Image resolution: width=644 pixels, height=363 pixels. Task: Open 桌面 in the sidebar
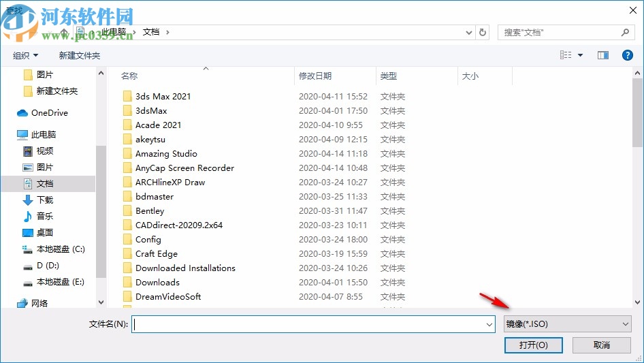pyautogui.click(x=38, y=232)
